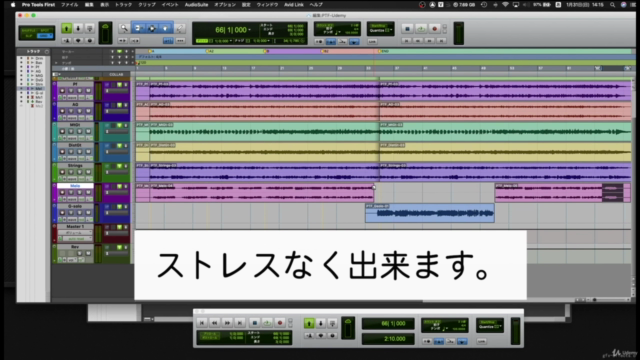Click fast forward in floating Transport window
This screenshot has height=360, width=640.
point(227,323)
